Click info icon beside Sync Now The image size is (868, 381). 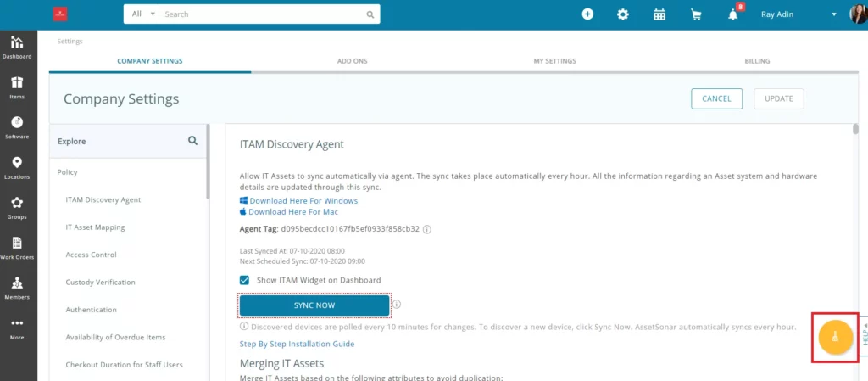[x=397, y=304]
